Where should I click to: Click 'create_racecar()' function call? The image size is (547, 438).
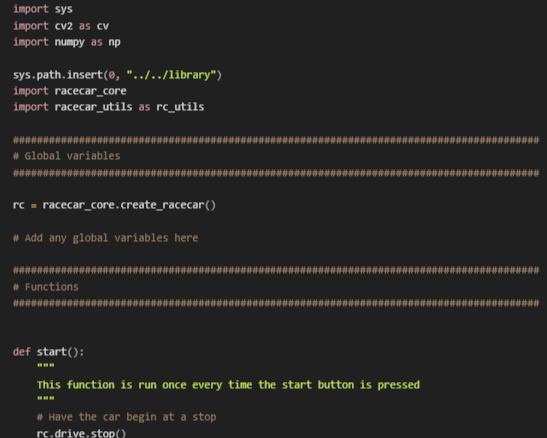coord(168,205)
